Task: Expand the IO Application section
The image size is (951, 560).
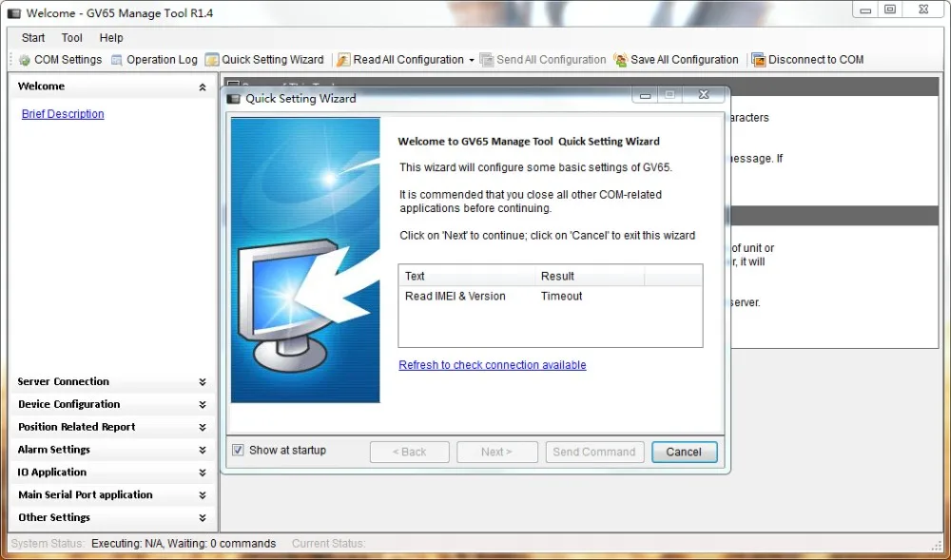Action: (x=202, y=473)
